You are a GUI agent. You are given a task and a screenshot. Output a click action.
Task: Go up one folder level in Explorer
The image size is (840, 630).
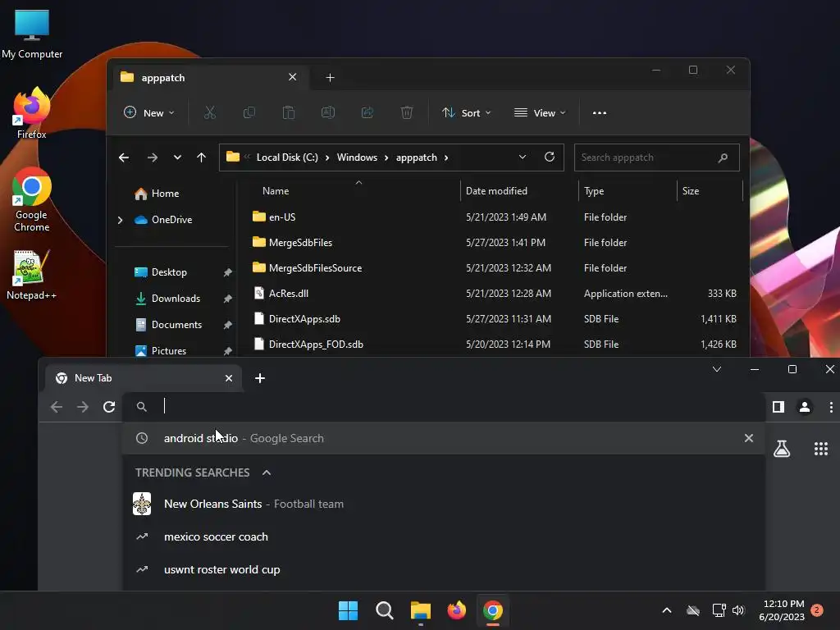point(202,157)
